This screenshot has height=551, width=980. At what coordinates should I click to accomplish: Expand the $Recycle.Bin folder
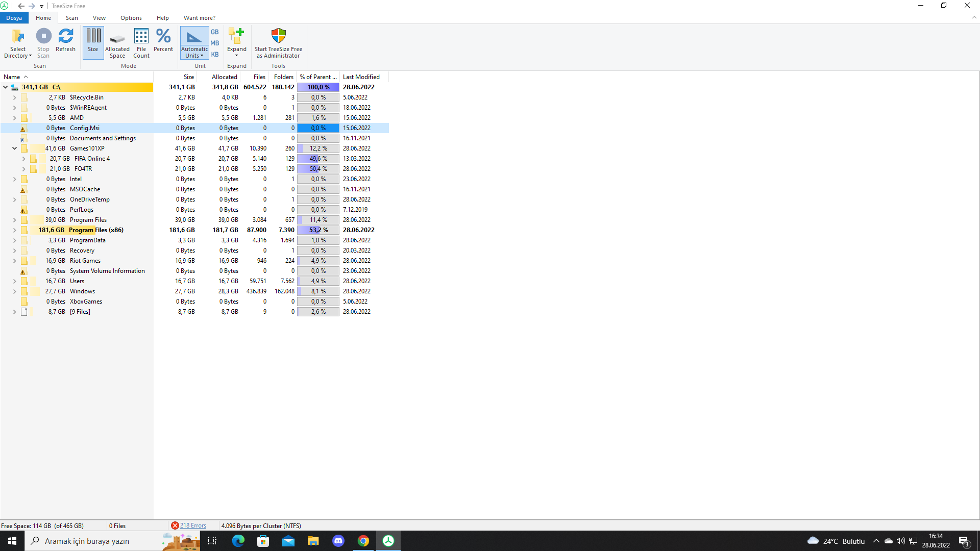click(14, 97)
